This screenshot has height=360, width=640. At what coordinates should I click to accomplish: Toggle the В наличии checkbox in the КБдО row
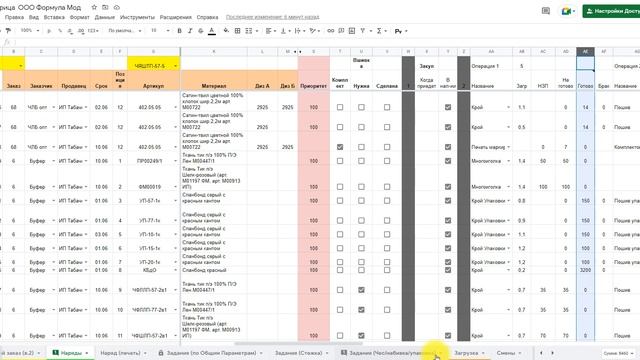click(x=448, y=270)
